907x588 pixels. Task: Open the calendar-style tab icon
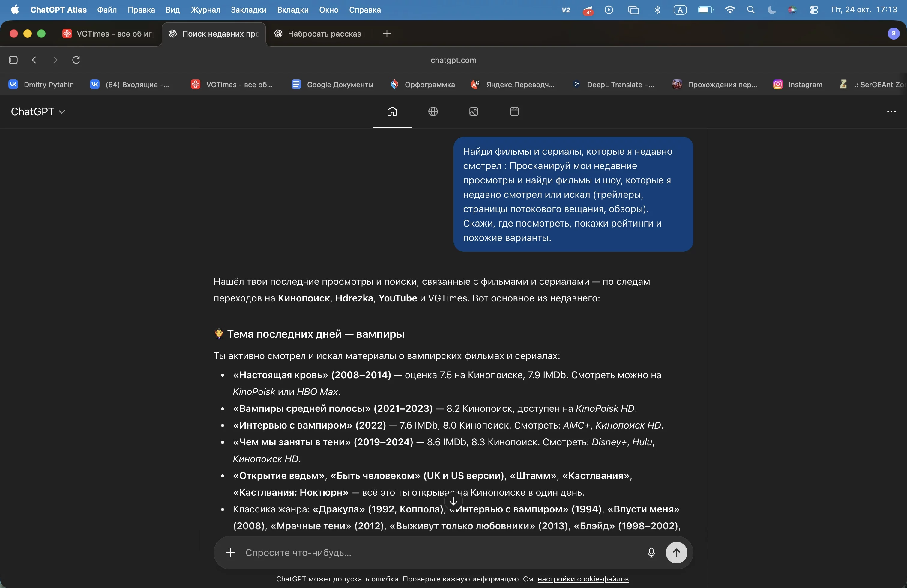click(514, 111)
